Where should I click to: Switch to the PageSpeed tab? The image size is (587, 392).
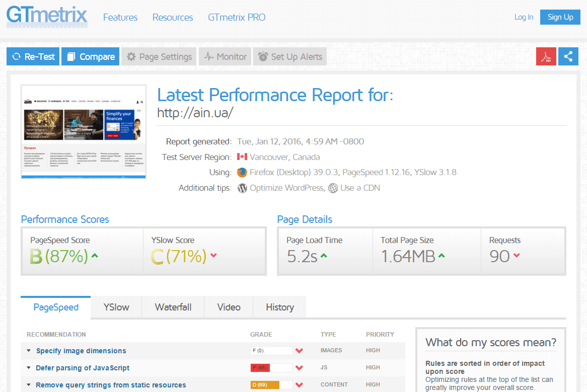pyautogui.click(x=56, y=307)
